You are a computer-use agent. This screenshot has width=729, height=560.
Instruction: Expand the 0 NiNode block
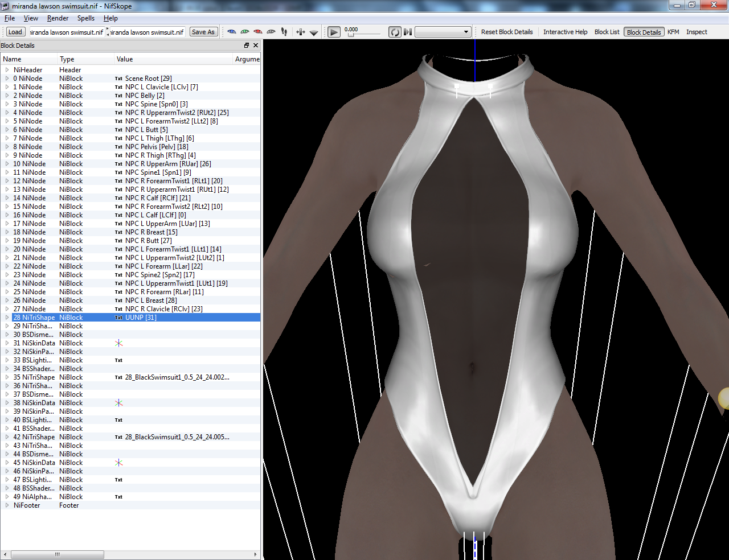click(7, 79)
